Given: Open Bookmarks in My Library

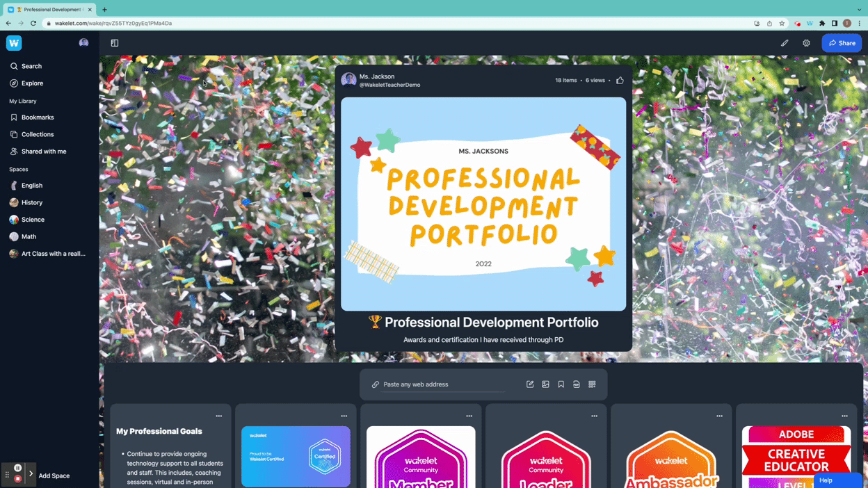Looking at the screenshot, I should pos(38,117).
